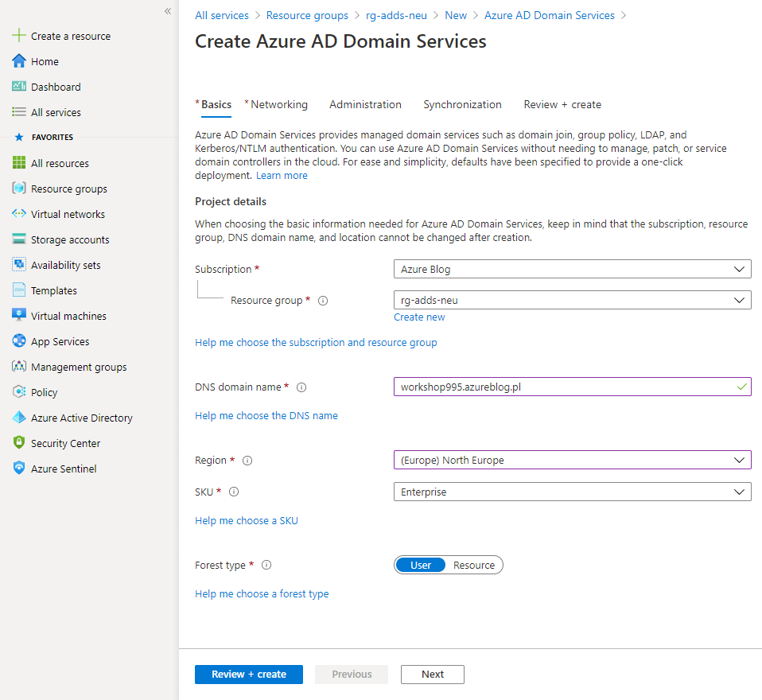Keep User forest type selected
Screen dimensions: 762x700
pos(420,565)
